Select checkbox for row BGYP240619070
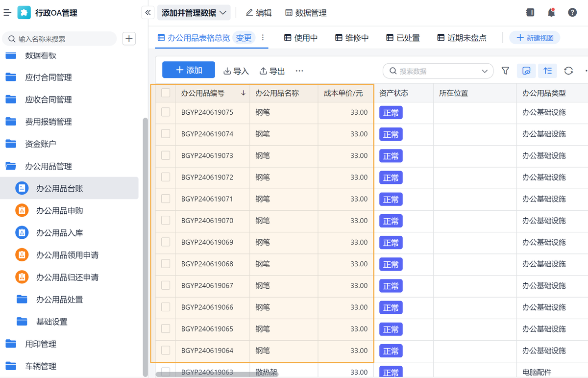588x378 pixels. [166, 221]
